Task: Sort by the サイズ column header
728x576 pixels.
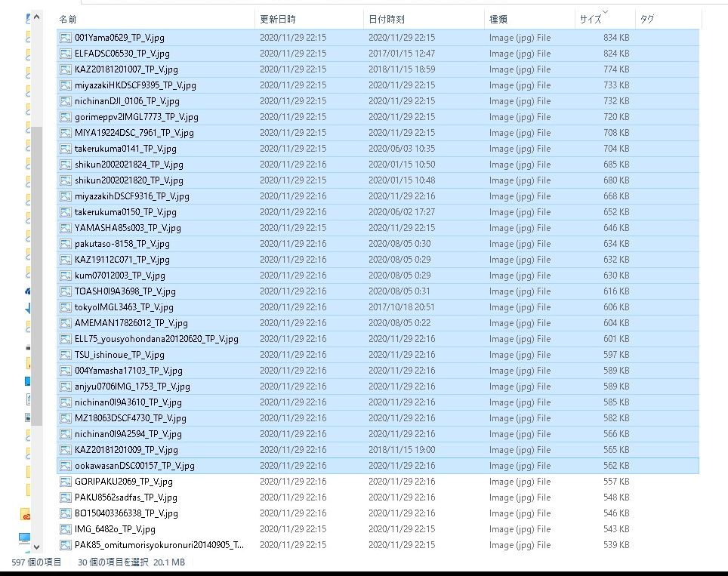Action: click(x=590, y=19)
